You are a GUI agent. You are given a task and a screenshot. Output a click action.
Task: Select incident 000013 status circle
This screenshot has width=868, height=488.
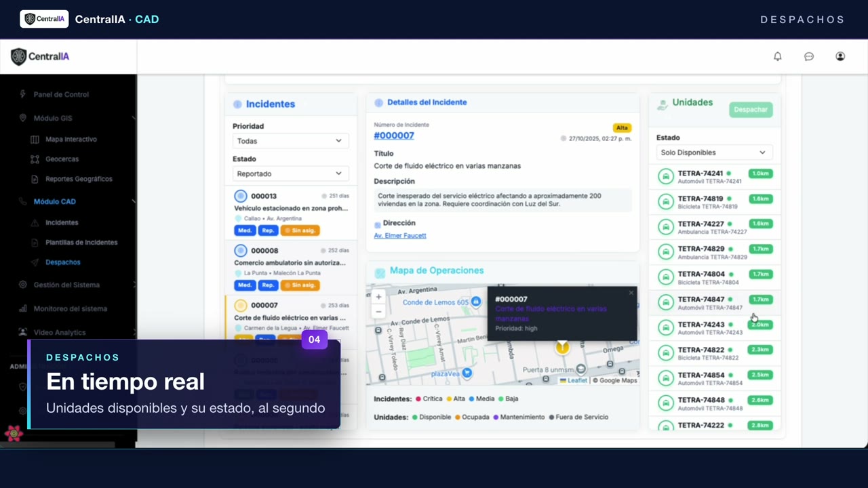[240, 196]
